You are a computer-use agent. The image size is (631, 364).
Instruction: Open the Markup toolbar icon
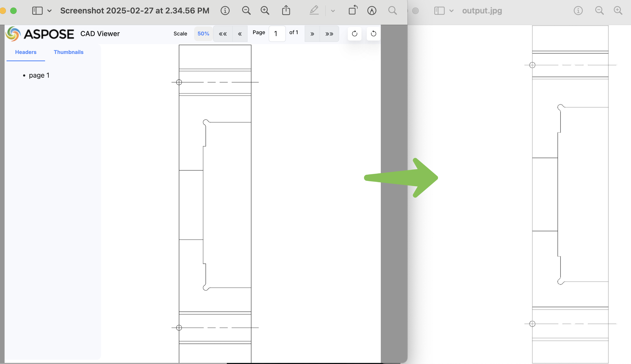[x=372, y=11]
